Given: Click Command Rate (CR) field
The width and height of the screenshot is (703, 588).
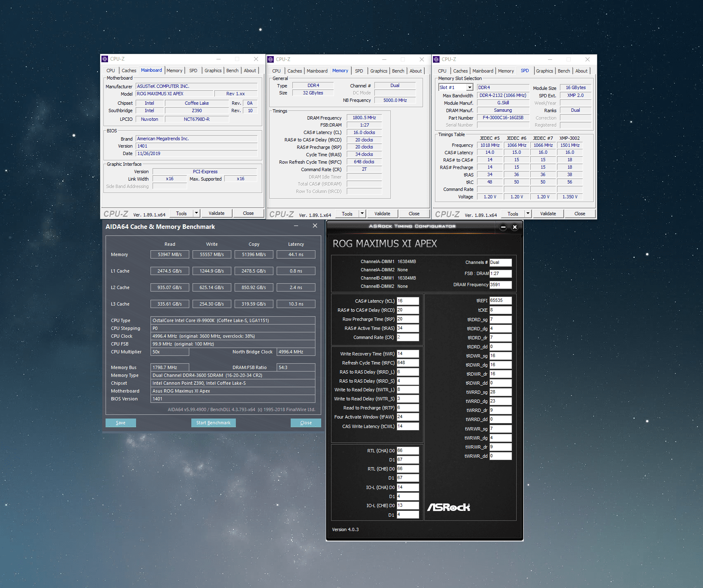Looking at the screenshot, I should coord(408,337).
